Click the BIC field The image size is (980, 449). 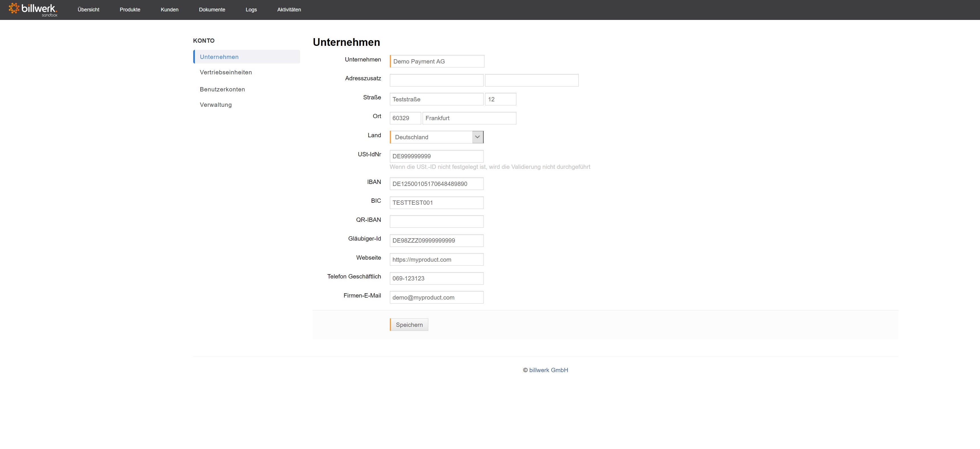click(x=436, y=203)
